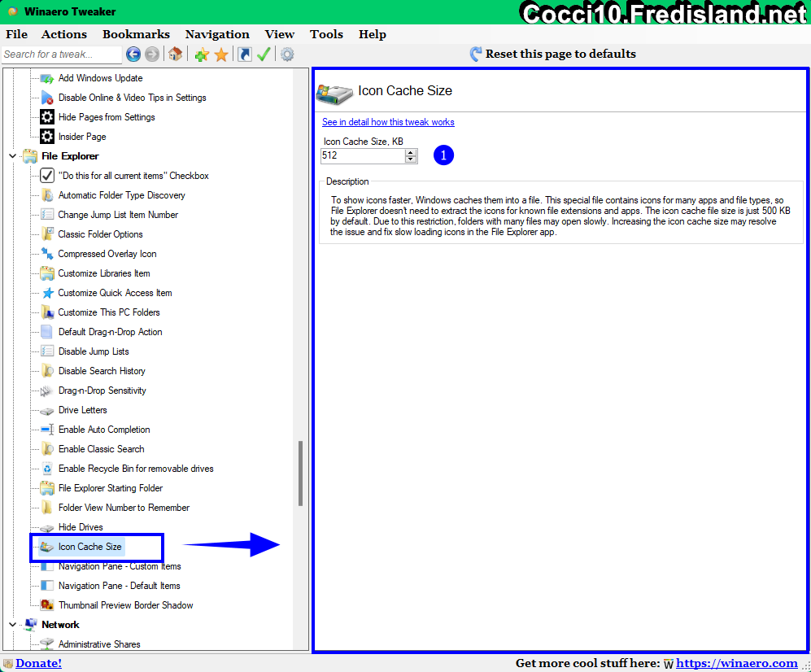Image resolution: width=811 pixels, height=672 pixels.
Task: Click the Hide Drives drive icon
Action: pos(47,527)
